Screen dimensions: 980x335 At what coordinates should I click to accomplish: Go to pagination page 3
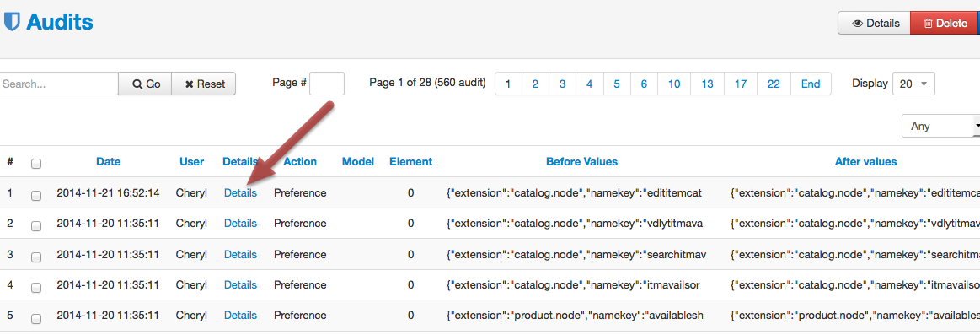(563, 84)
